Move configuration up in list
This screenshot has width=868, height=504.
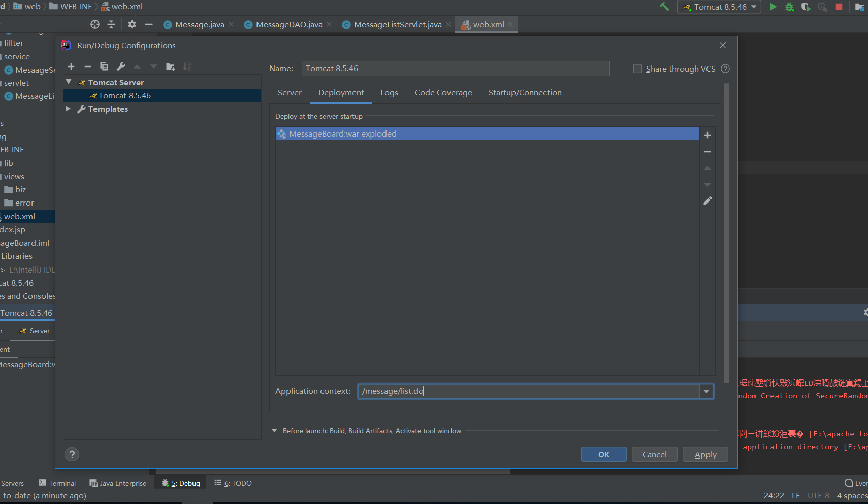coord(137,66)
